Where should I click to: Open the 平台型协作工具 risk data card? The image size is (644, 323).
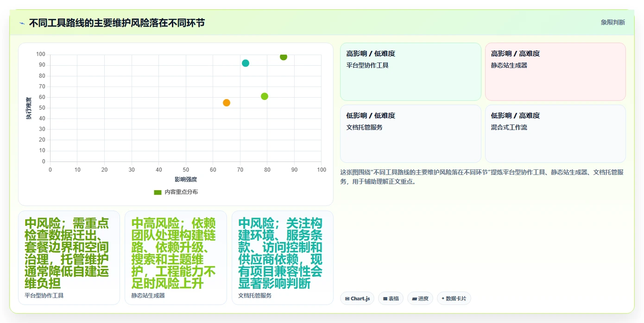pos(69,258)
